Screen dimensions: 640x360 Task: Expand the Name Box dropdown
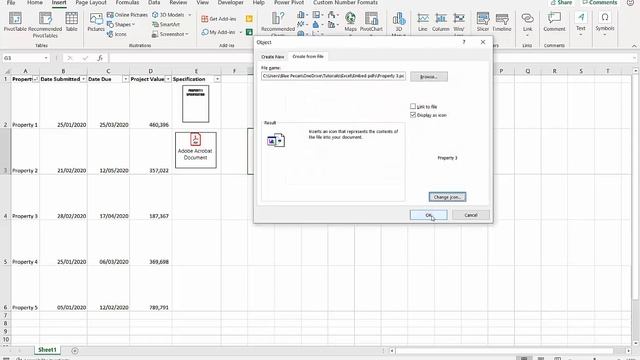[x=46, y=58]
